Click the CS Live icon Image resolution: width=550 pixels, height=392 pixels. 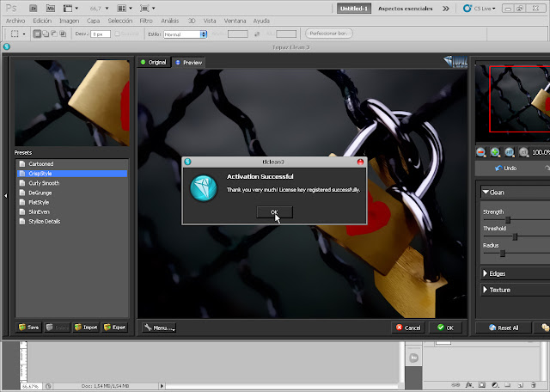[x=467, y=8]
